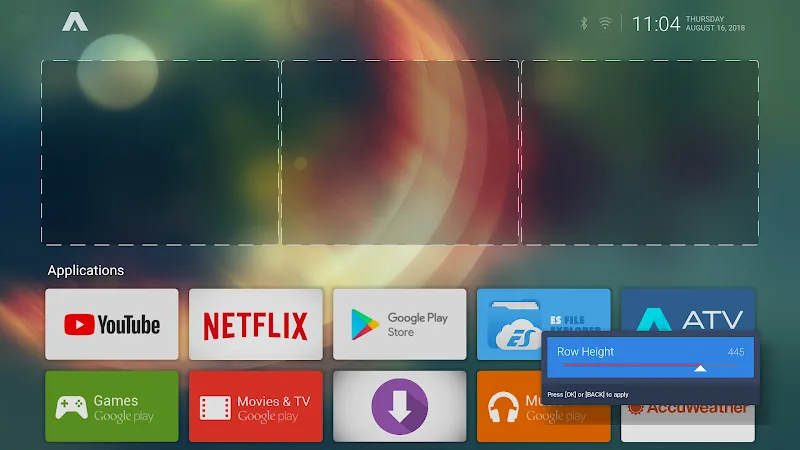This screenshot has height=450, width=800.
Task: Click the 11:04 clock display
Action: coord(656,24)
